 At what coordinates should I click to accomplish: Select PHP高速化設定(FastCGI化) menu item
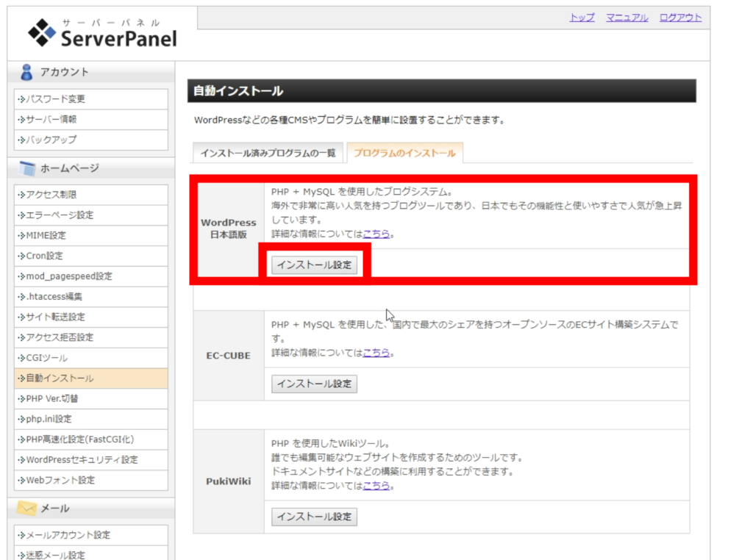(x=91, y=439)
